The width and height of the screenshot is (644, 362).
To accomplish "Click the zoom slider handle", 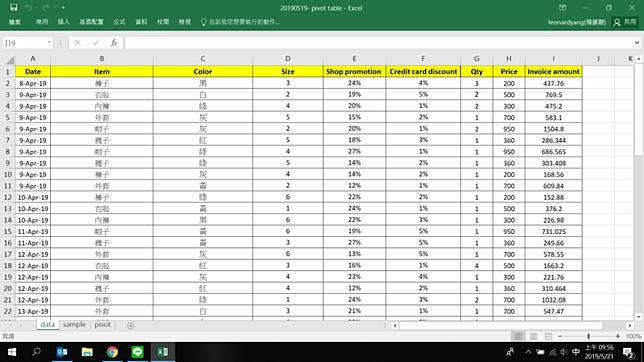I will click(589, 336).
